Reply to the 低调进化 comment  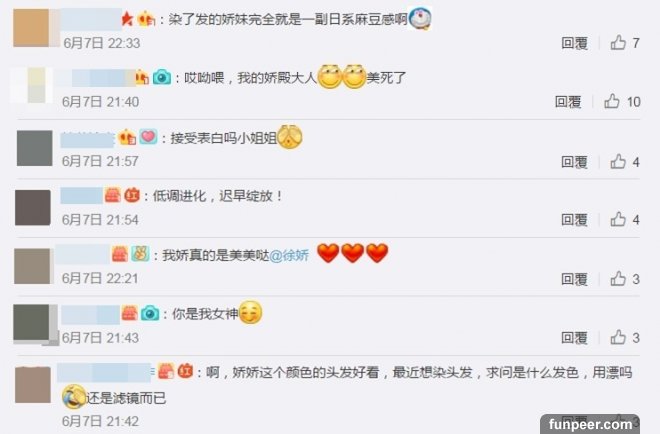(x=574, y=220)
